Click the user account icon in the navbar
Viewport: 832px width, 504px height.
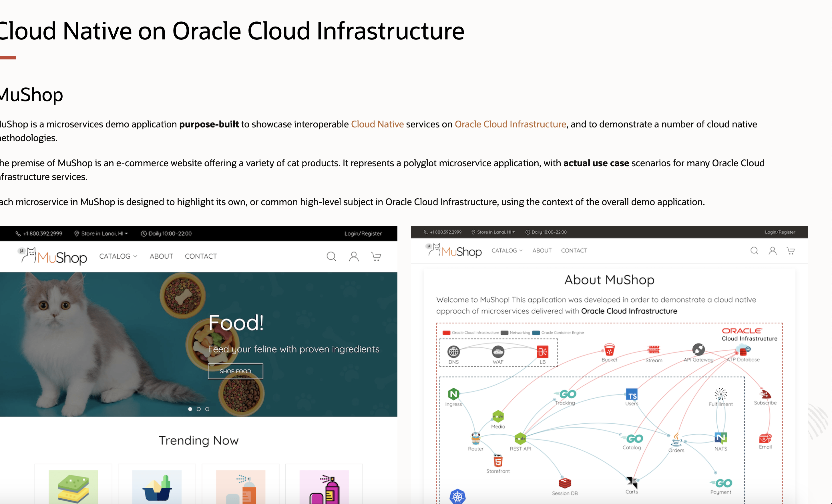pyautogui.click(x=354, y=256)
